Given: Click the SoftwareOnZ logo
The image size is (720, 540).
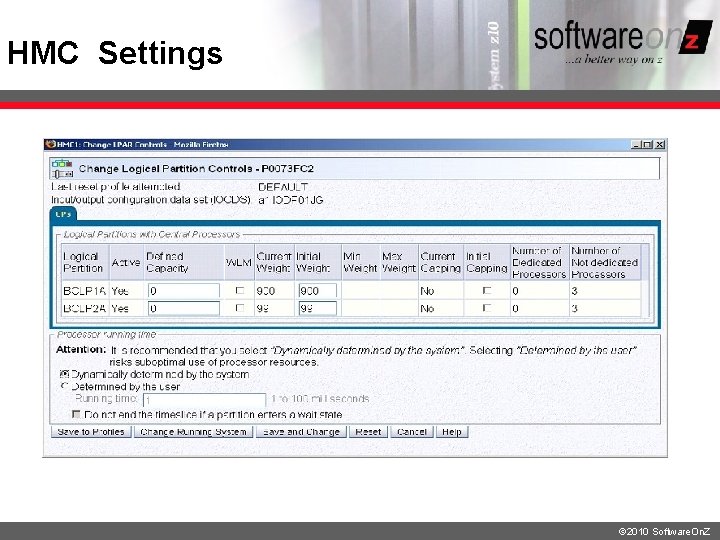Looking at the screenshot, I should point(623,42).
